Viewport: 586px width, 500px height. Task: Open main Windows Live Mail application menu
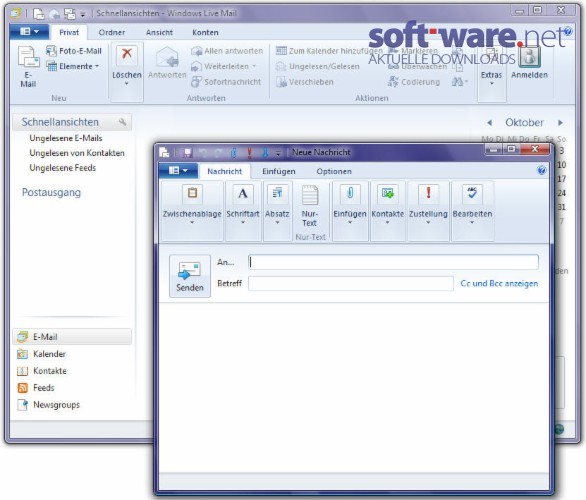(x=29, y=32)
